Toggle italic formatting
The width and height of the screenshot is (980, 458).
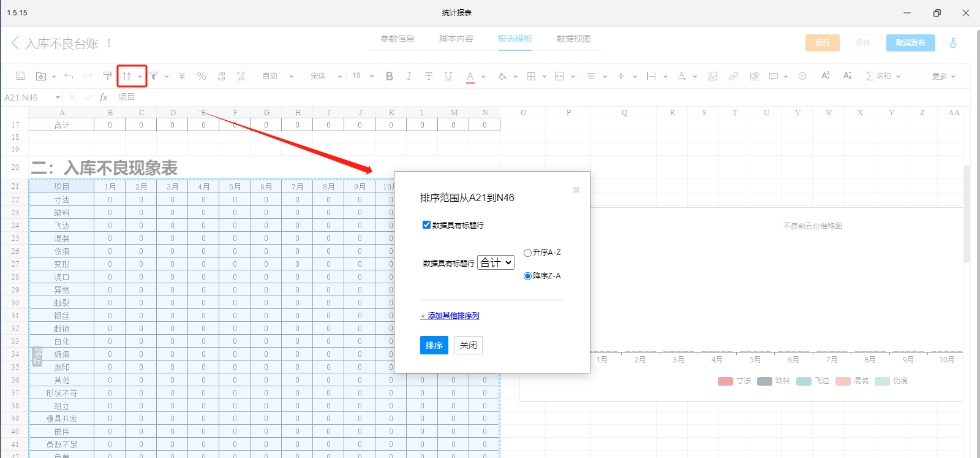coord(409,76)
